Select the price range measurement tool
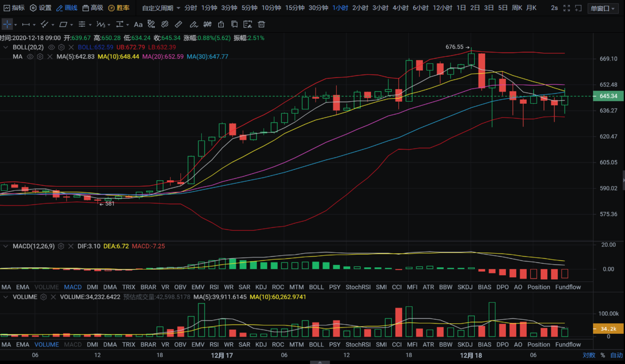The height and width of the screenshot is (364, 625). [119, 24]
